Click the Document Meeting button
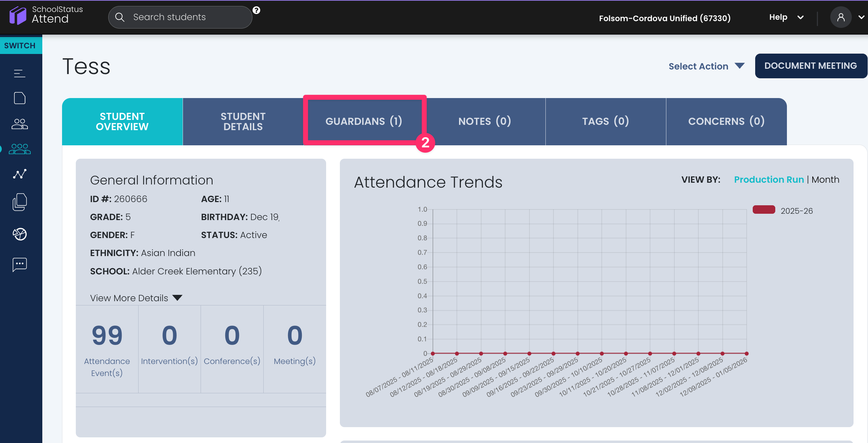Screen dimensions: 868x443 click(810, 66)
